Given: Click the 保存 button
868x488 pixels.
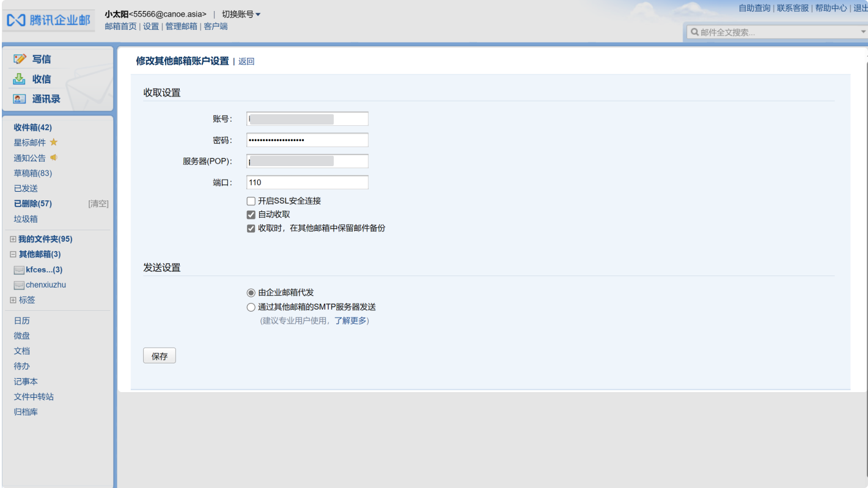Looking at the screenshot, I should [x=160, y=356].
